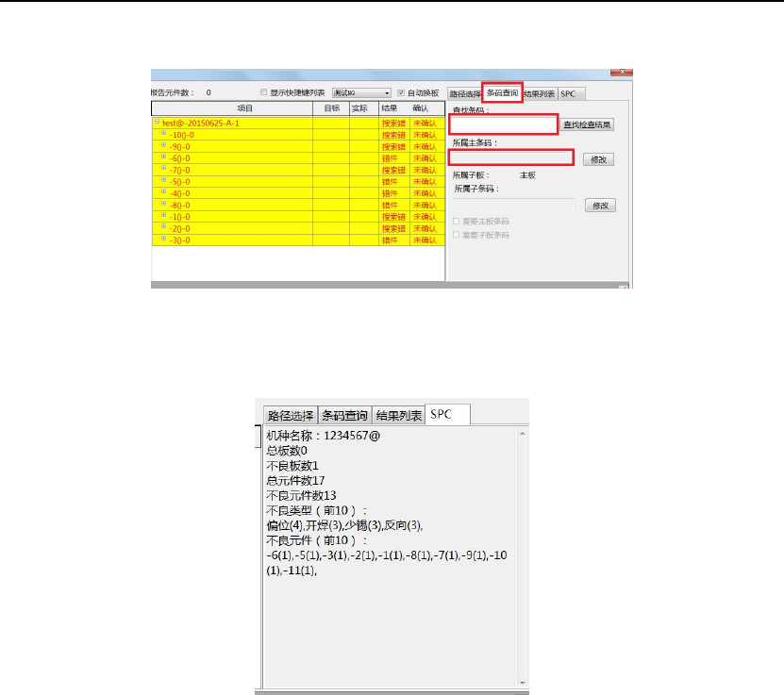Expand the -3()-0 tree row
Viewport: 784px width, 695px height.
coord(163,239)
